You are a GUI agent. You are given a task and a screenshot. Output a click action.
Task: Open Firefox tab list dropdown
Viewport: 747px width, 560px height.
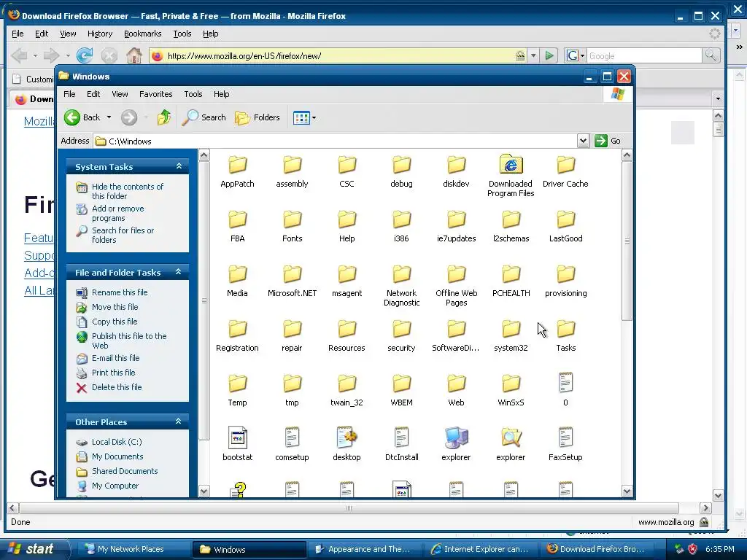tap(718, 98)
